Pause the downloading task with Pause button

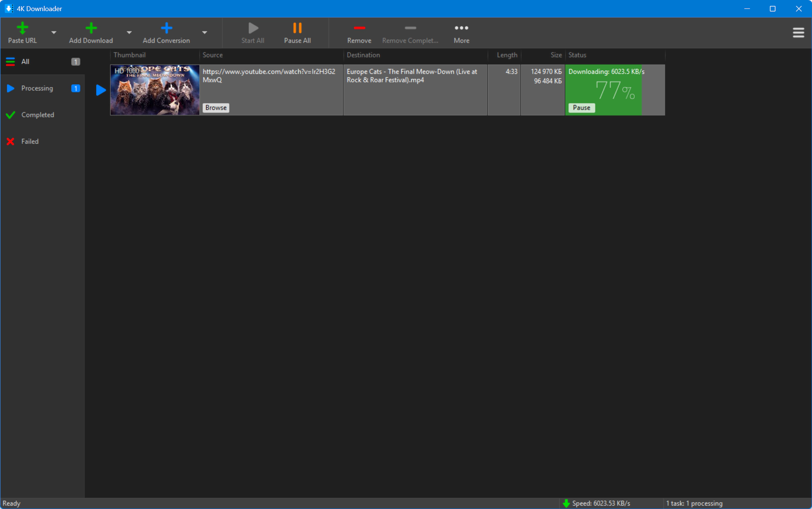pyautogui.click(x=581, y=107)
